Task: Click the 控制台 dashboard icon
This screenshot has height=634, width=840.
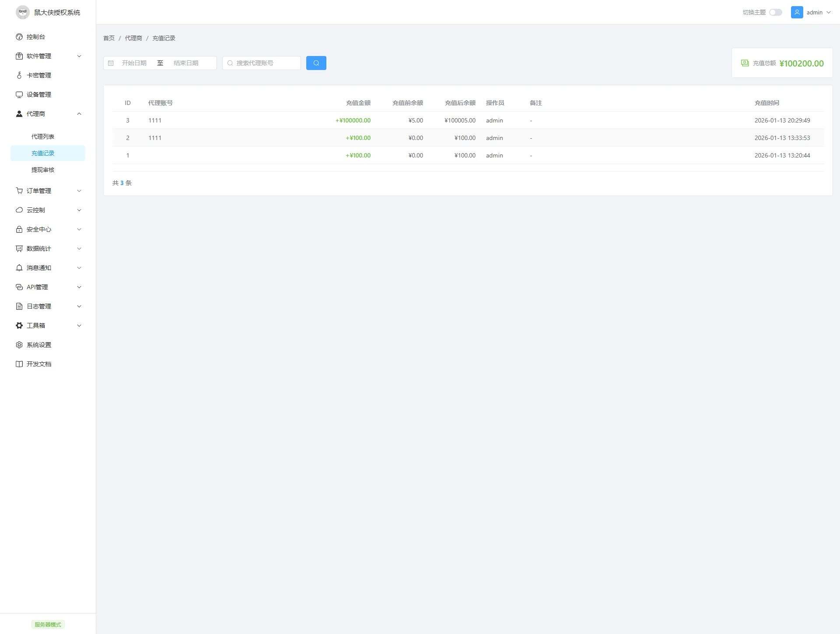Action: tap(19, 37)
